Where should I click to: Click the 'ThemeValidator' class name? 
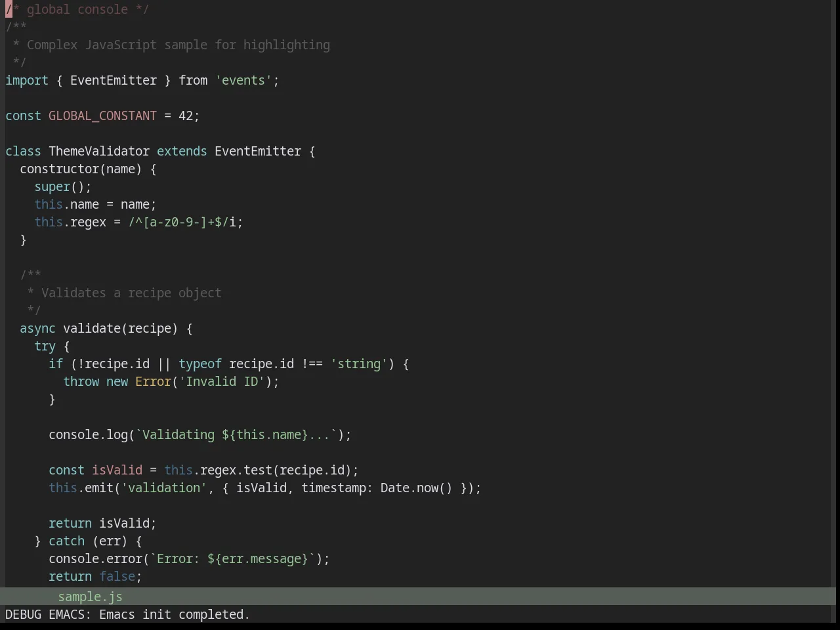point(99,151)
